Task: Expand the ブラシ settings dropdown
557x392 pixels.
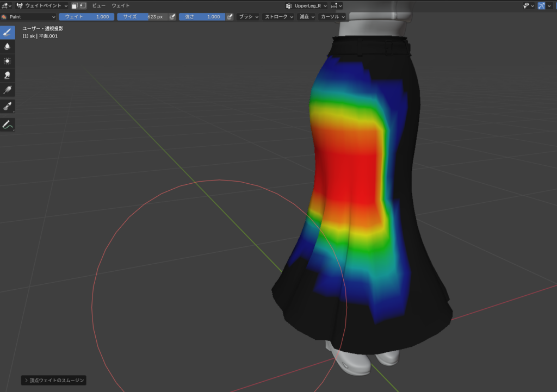Action: tap(249, 17)
